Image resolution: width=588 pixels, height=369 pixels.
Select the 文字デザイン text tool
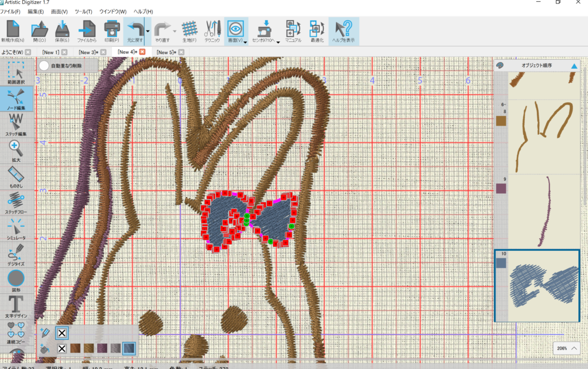point(16,305)
